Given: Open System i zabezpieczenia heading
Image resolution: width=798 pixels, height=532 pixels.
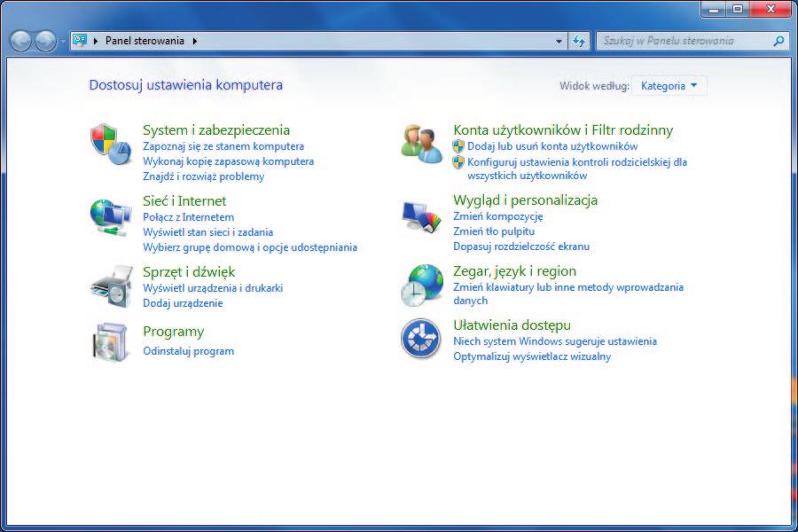Looking at the screenshot, I should (x=216, y=129).
